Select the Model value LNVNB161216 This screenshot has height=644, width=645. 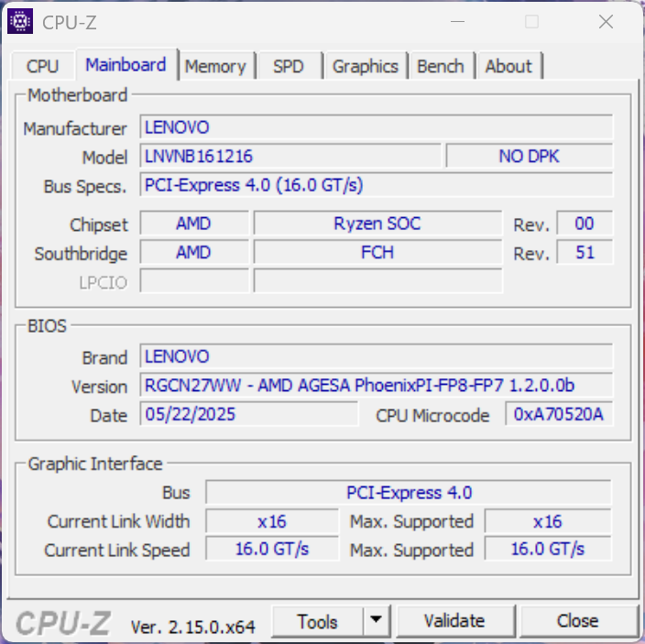click(290, 156)
